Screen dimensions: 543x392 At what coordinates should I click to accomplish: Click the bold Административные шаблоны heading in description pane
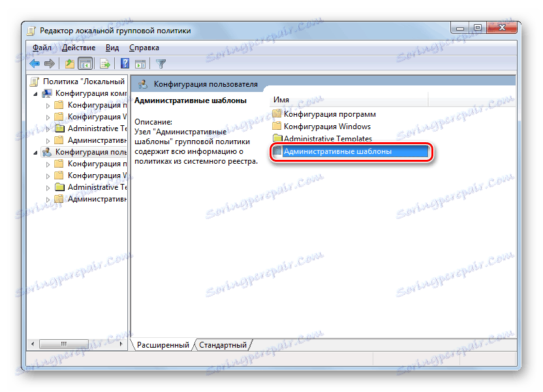coord(191,100)
